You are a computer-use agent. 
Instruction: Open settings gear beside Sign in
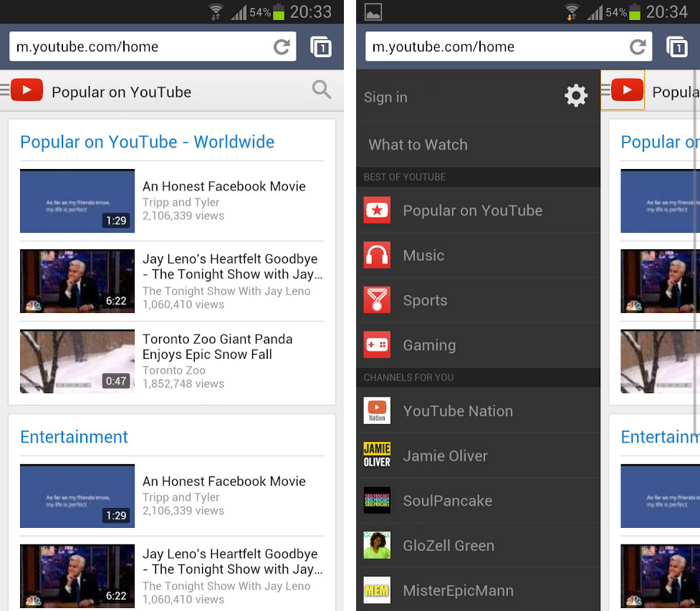576,95
